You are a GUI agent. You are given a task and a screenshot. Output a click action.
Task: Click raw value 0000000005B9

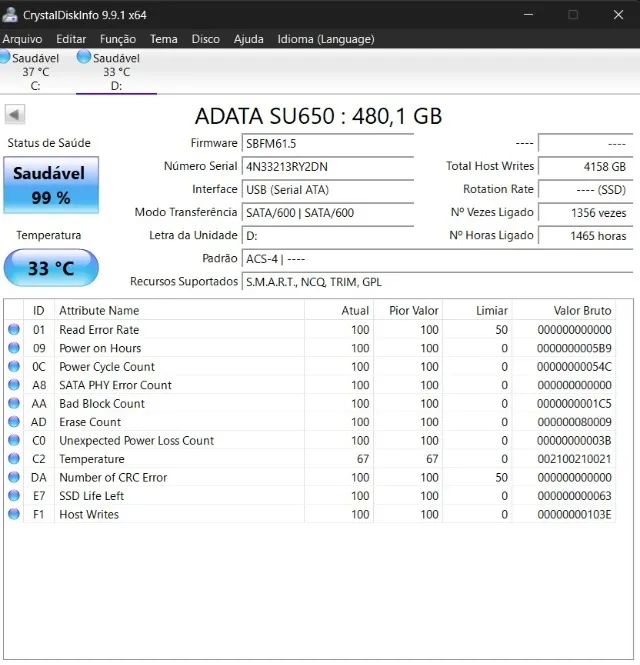(x=574, y=348)
